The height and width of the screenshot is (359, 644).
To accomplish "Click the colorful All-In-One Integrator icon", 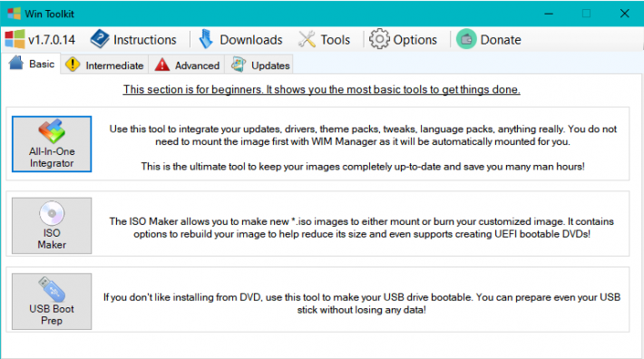I will point(52,131).
